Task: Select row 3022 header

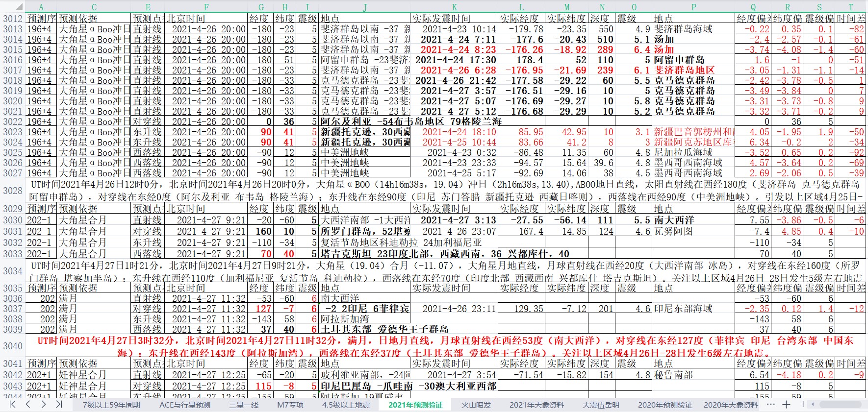Action: click(x=12, y=121)
